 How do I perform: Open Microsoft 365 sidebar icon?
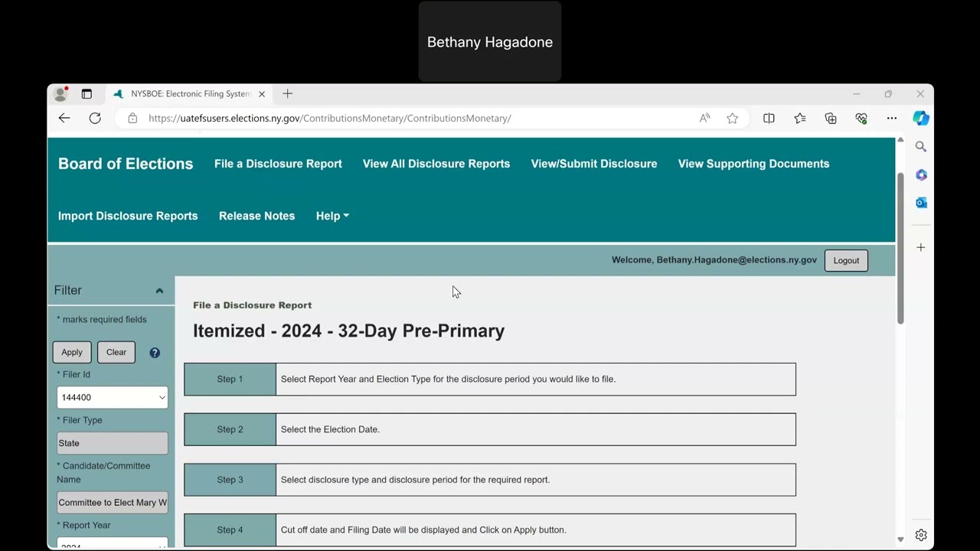point(921,174)
